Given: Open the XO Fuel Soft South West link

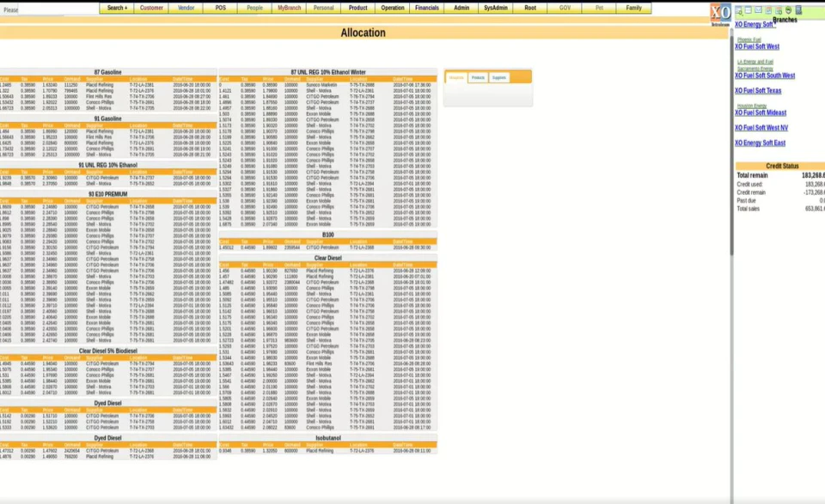Looking at the screenshot, I should (765, 76).
